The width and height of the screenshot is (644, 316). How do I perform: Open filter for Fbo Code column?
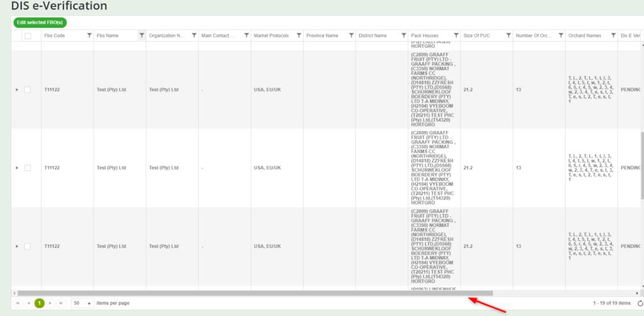(89, 36)
